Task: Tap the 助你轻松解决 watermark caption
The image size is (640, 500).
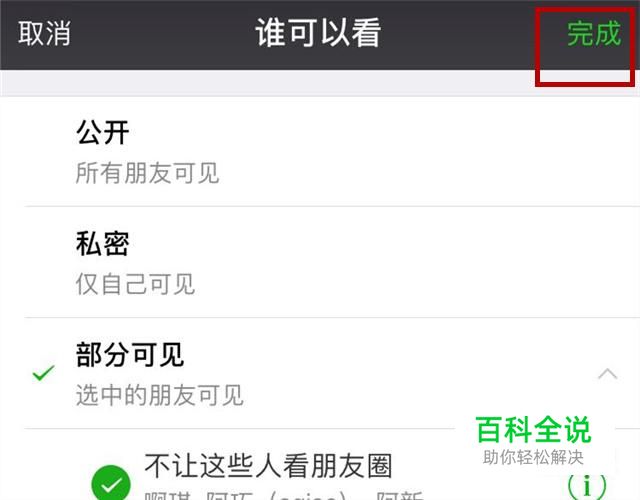Action: [x=533, y=458]
